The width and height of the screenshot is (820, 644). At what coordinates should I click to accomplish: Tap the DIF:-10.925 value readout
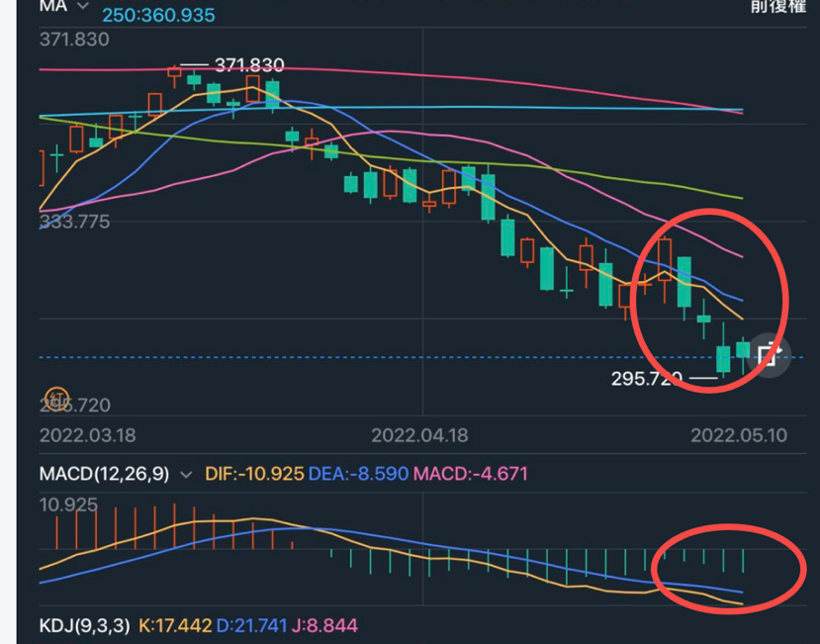tap(254, 474)
